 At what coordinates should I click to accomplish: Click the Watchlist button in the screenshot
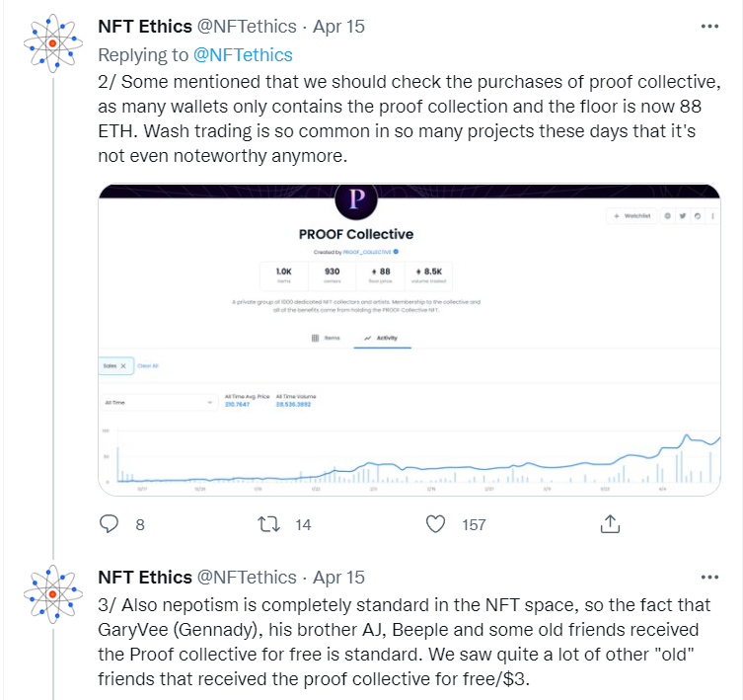tap(631, 215)
